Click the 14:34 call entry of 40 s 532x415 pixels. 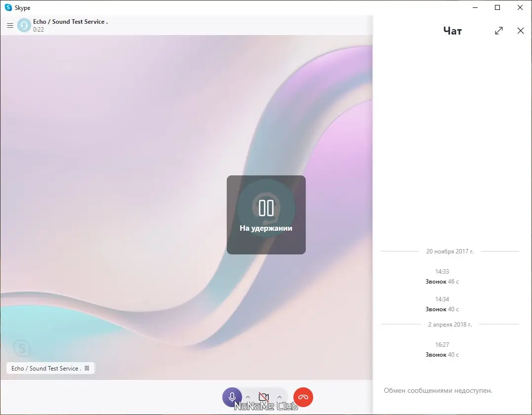pos(442,304)
